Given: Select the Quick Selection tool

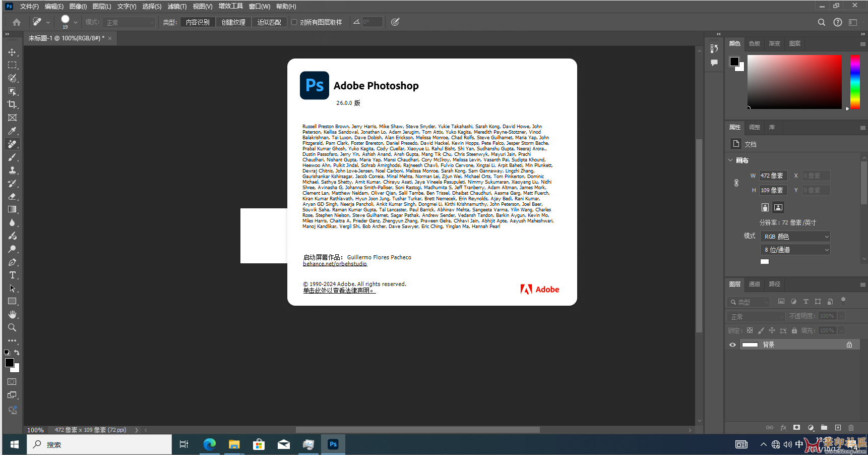Looking at the screenshot, I should (x=12, y=78).
